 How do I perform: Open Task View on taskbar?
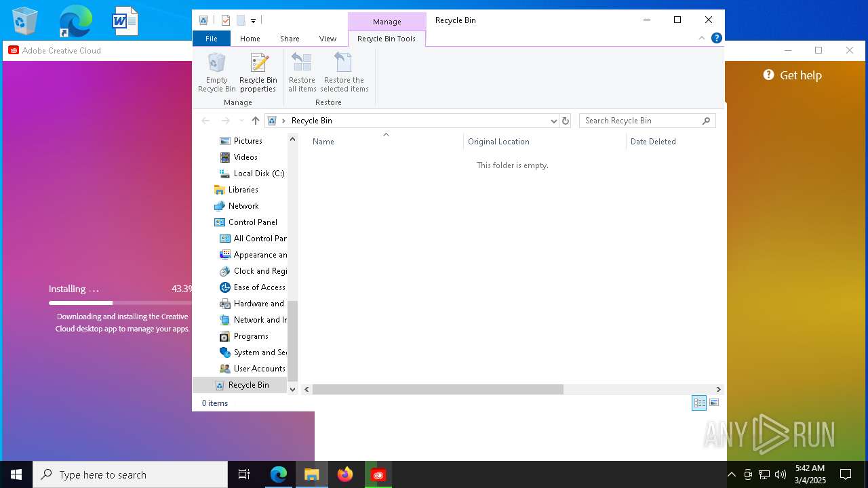(x=244, y=474)
